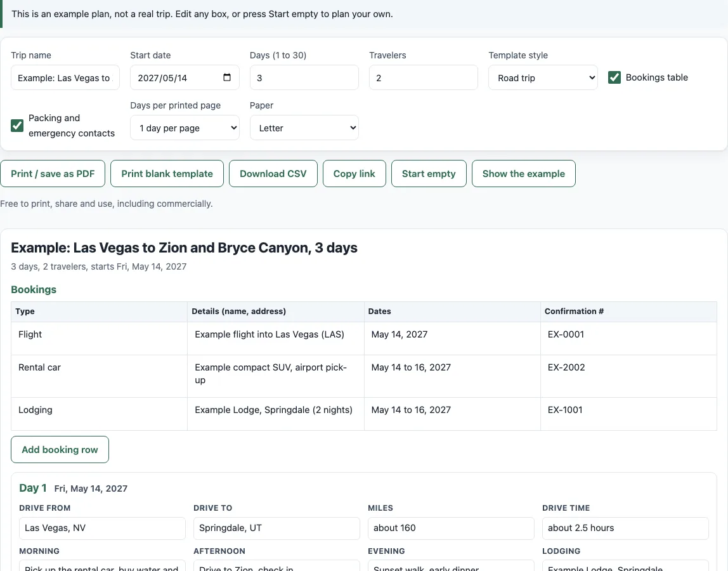
Task: Edit the Days (1 to 30) field
Action: coord(304,77)
